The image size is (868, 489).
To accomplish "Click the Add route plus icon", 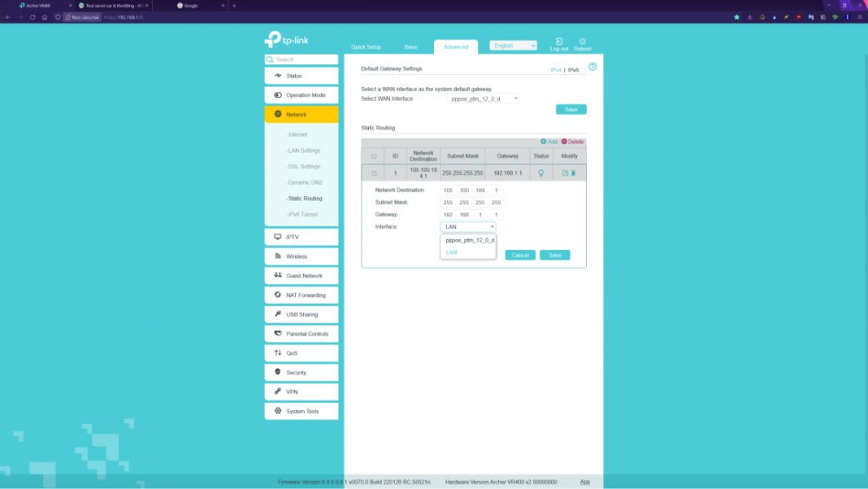I will (544, 142).
